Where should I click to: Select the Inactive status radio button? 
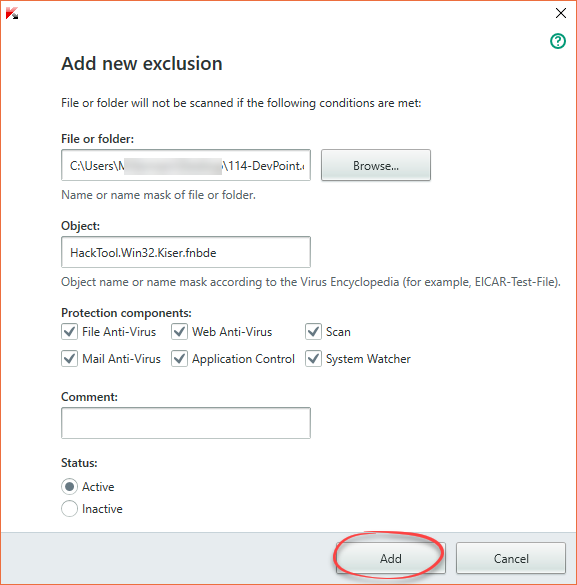(69, 509)
